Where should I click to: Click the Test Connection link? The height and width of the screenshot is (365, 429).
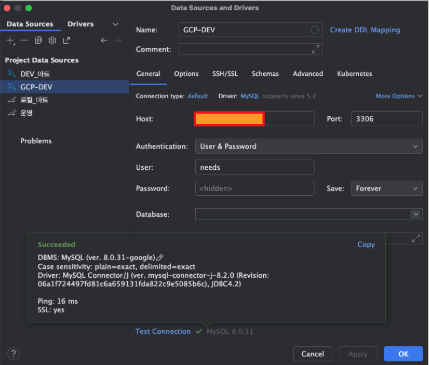coord(163,331)
